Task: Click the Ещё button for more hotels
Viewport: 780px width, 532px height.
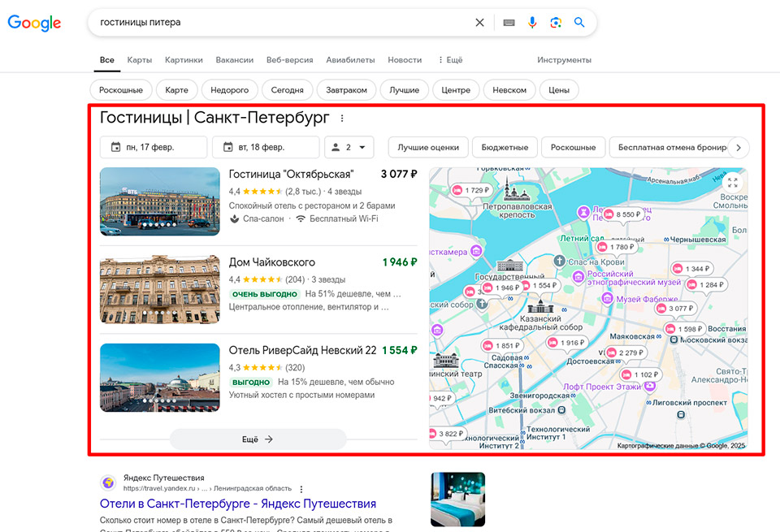Action: point(258,439)
